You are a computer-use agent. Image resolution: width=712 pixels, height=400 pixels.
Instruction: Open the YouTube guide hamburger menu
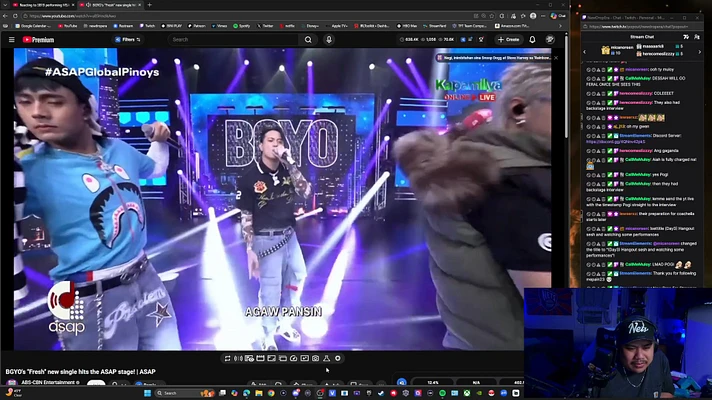pyautogui.click(x=11, y=40)
